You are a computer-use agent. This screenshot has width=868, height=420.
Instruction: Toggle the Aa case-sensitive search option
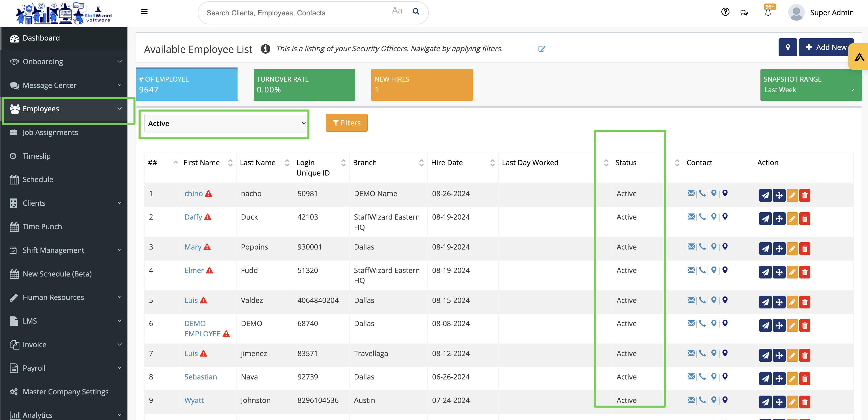tap(397, 11)
